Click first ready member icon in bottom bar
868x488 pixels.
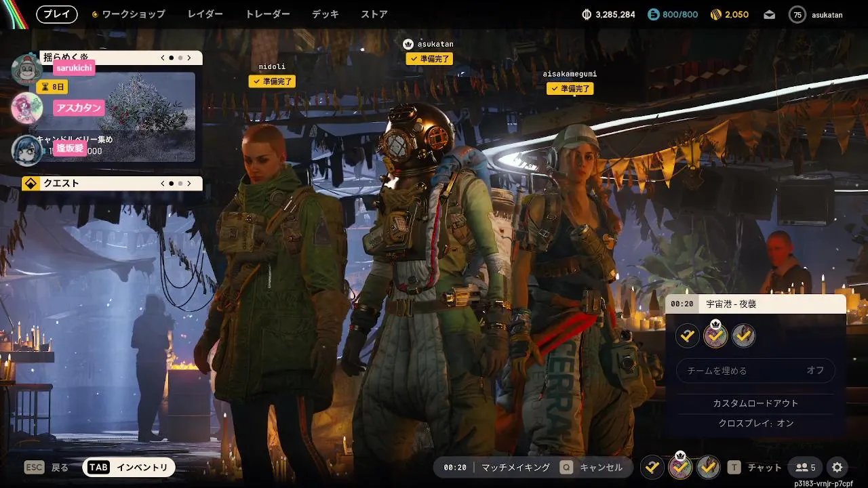point(652,467)
